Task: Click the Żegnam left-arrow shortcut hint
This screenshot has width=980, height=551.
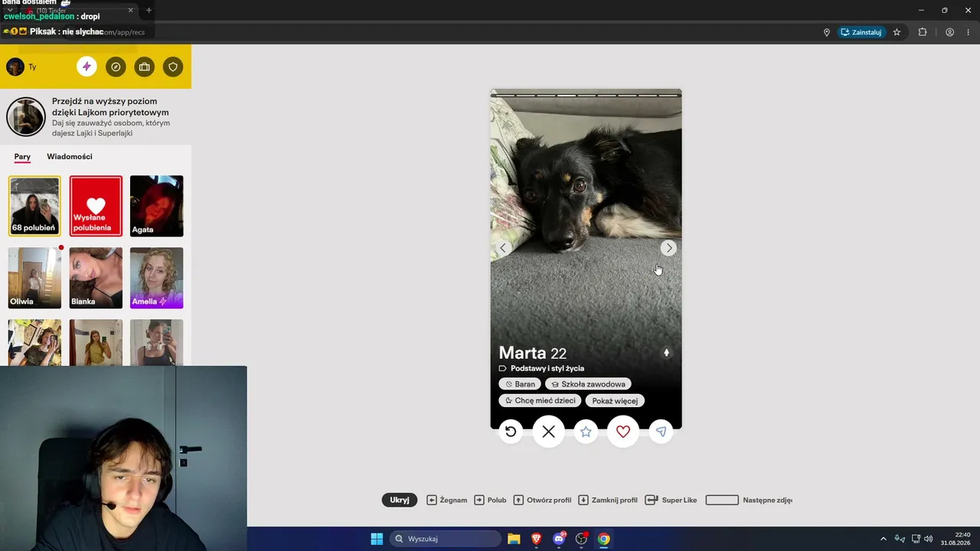Action: pos(446,500)
